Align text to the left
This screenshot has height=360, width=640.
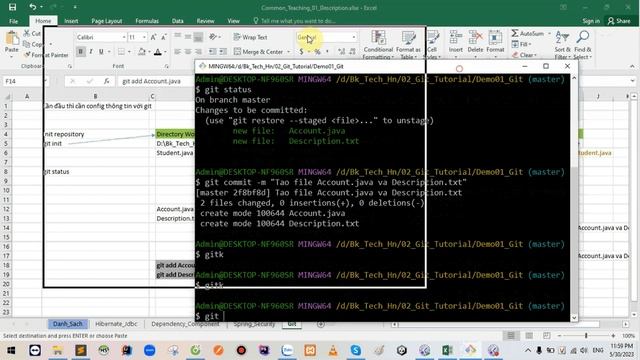(x=178, y=51)
